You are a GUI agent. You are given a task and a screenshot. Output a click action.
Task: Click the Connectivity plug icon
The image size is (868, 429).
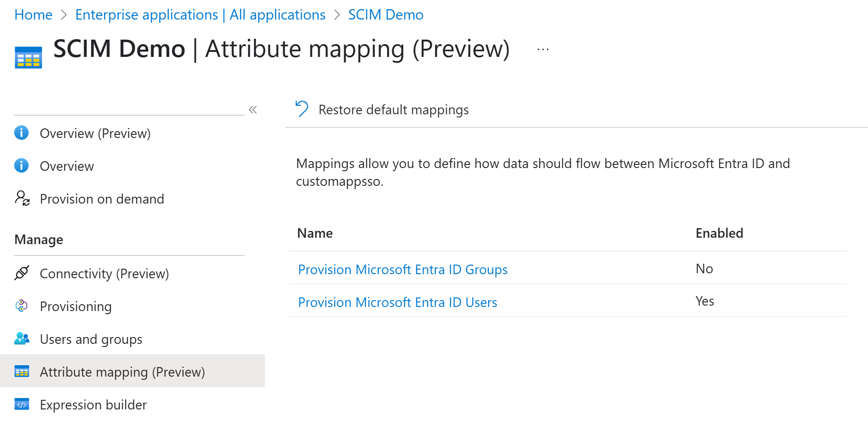coord(22,273)
